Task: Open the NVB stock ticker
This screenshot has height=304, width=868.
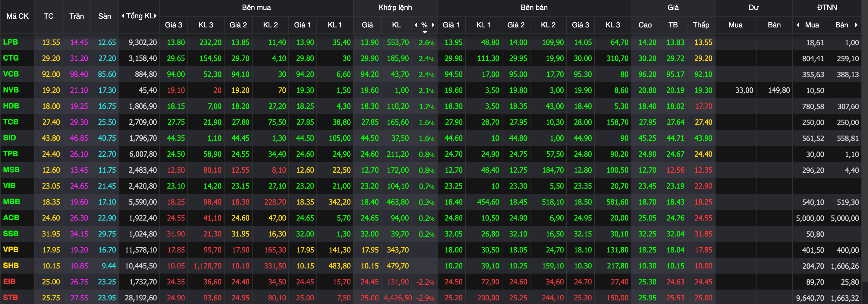Action: click(11, 90)
